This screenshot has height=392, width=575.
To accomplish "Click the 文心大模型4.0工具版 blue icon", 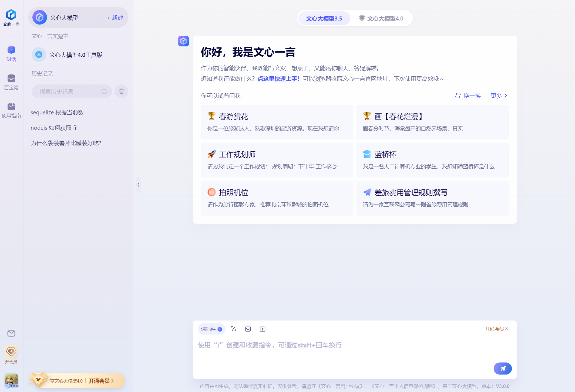I will [39, 55].
